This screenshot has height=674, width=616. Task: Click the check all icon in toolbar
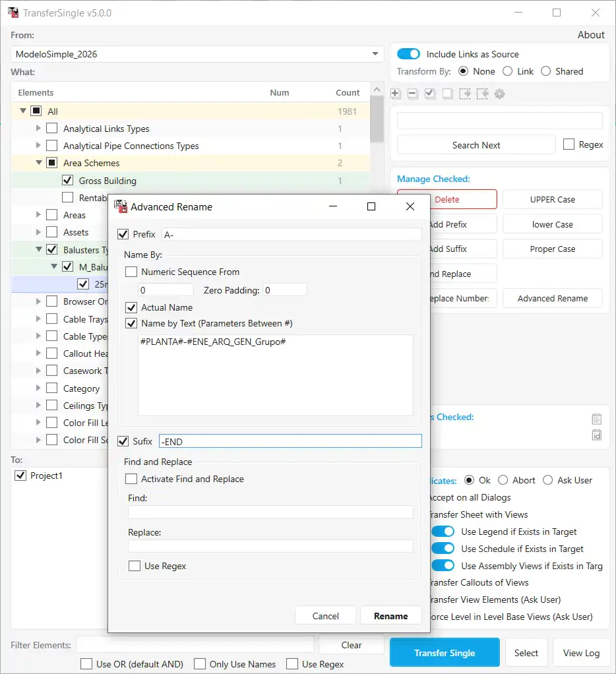click(430, 94)
